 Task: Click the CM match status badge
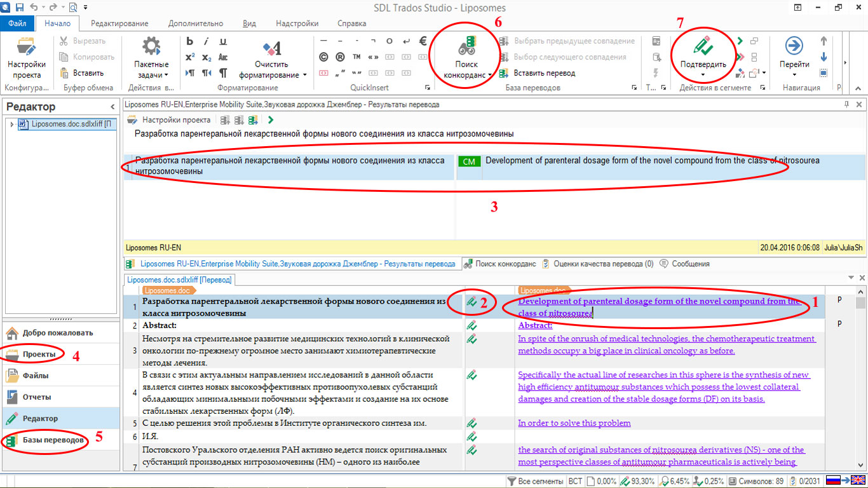pyautogui.click(x=469, y=162)
